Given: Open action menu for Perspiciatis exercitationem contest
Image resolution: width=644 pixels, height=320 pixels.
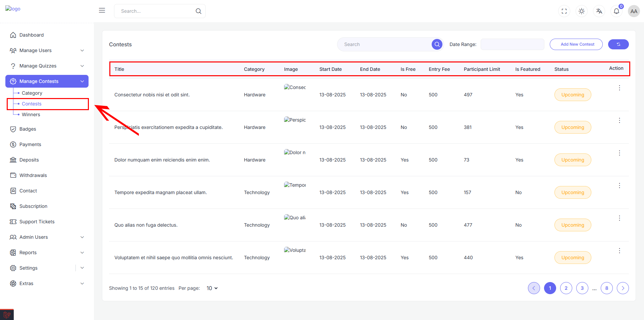Looking at the screenshot, I should pos(620,120).
